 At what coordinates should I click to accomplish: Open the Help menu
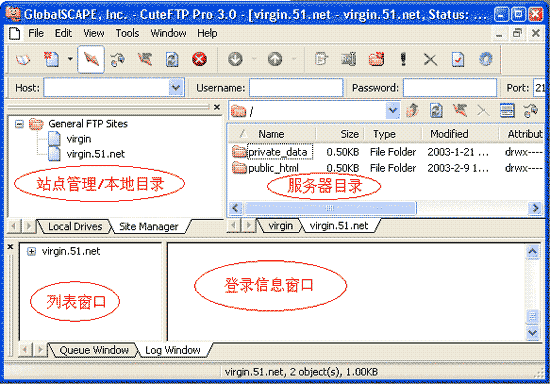tap(207, 33)
